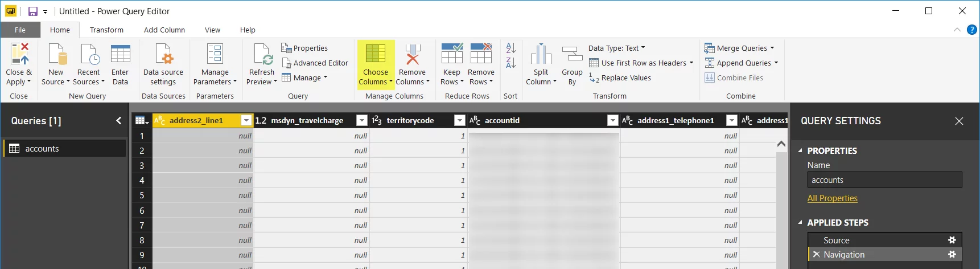Select the accountid column header

pos(543,120)
